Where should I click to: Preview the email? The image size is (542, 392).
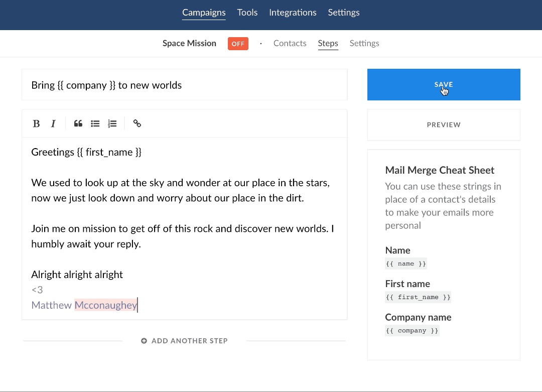point(444,125)
